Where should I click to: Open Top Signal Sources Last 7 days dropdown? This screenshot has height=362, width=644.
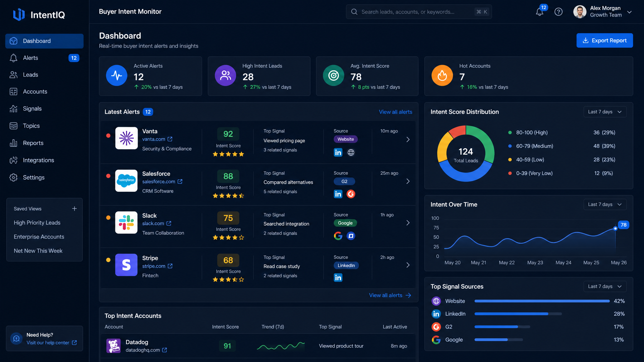click(605, 287)
